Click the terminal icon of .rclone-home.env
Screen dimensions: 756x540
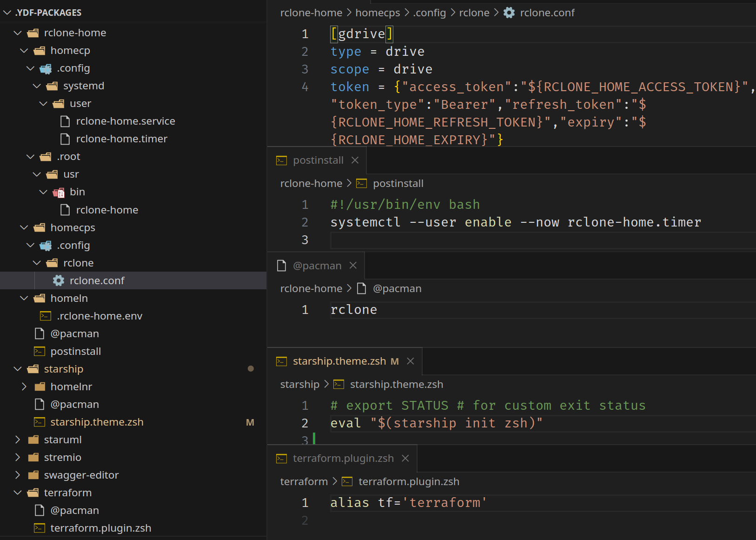46,316
